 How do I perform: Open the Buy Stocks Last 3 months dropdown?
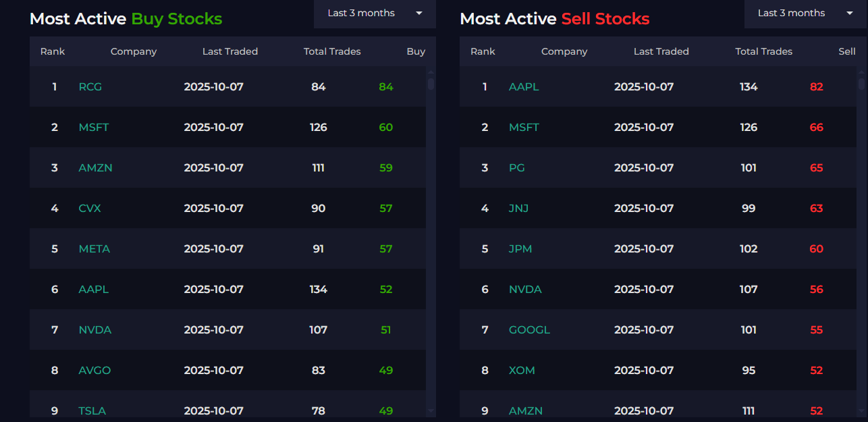[375, 14]
